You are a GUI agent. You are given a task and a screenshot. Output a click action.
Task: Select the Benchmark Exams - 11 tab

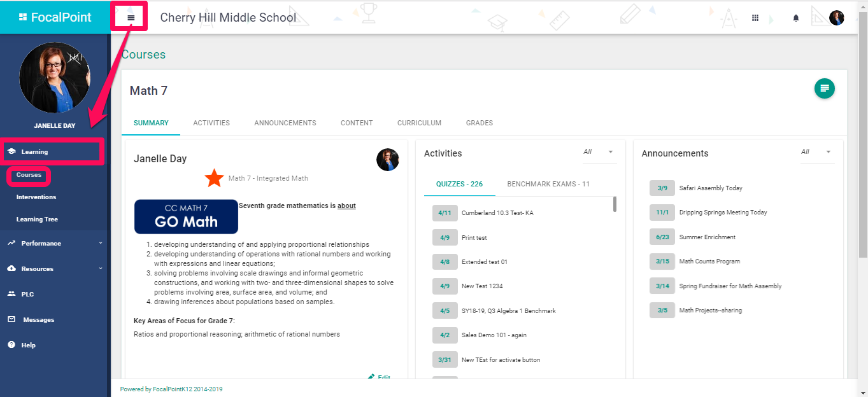548,184
